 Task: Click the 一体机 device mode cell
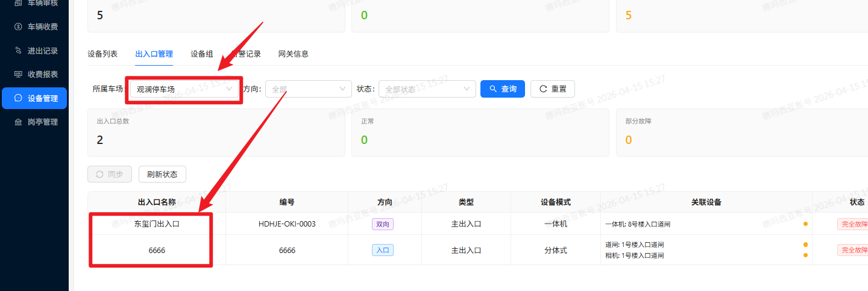pyautogui.click(x=556, y=224)
